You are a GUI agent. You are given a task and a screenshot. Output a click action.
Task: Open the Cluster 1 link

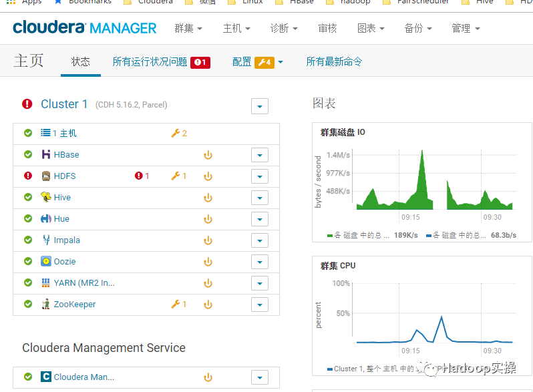click(64, 104)
